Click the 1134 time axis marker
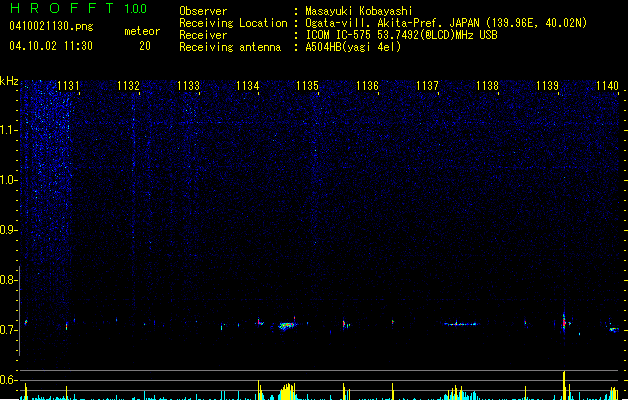This screenshot has width=629, height=400. [248, 86]
